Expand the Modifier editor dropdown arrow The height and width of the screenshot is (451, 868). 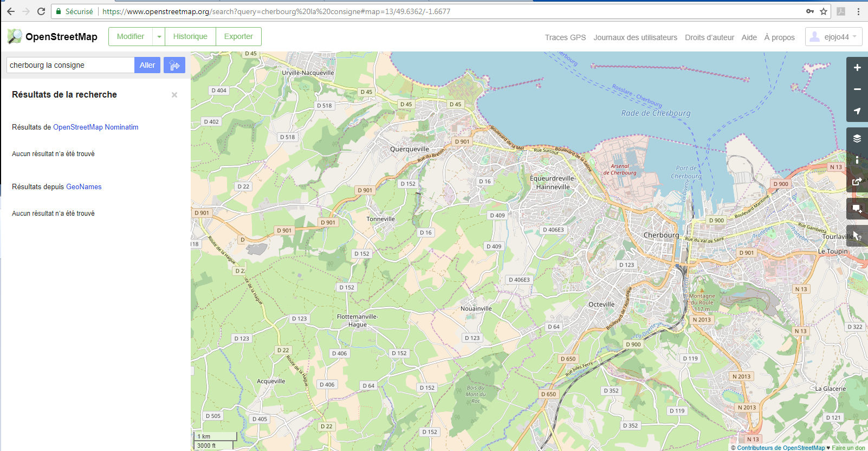coord(159,37)
